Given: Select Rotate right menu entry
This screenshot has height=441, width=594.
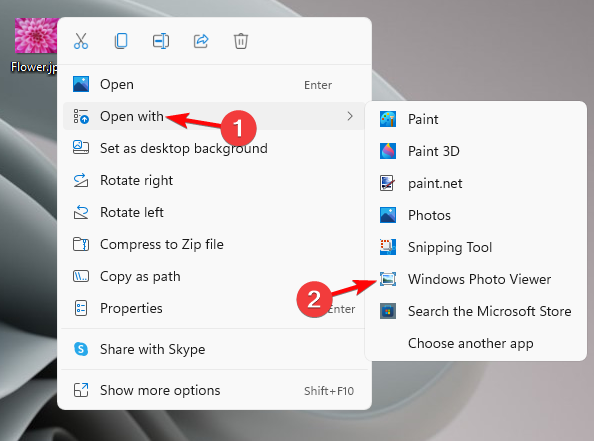Looking at the screenshot, I should pyautogui.click(x=214, y=180).
